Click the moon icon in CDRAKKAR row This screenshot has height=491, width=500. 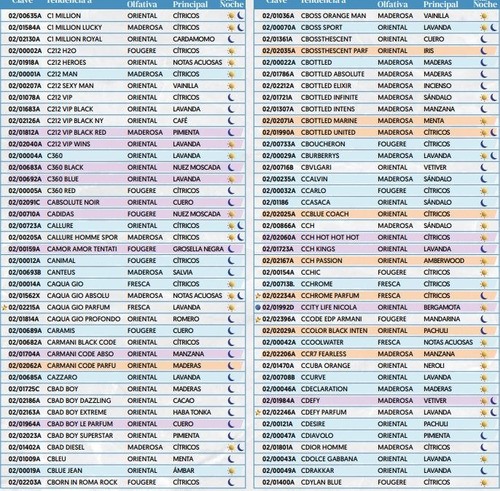point(484,471)
